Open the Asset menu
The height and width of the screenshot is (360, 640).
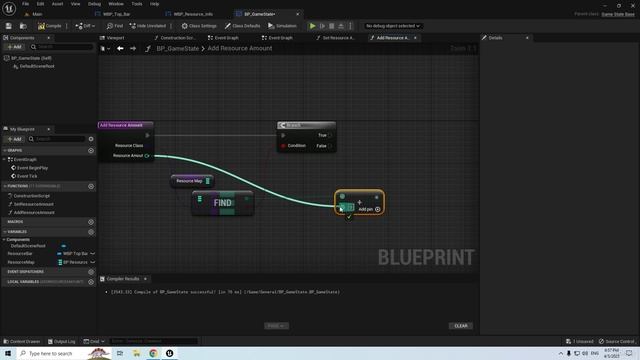coord(58,4)
